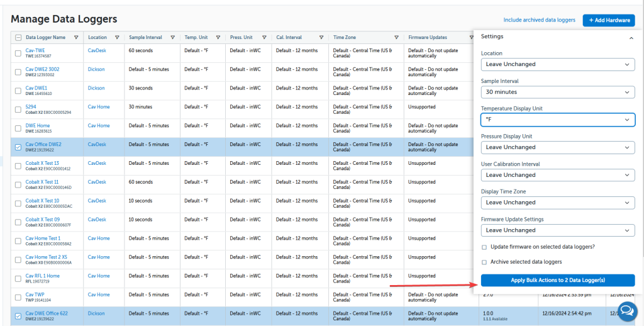
Task: Click the Cal. Interval filter icon
Action: point(321,38)
